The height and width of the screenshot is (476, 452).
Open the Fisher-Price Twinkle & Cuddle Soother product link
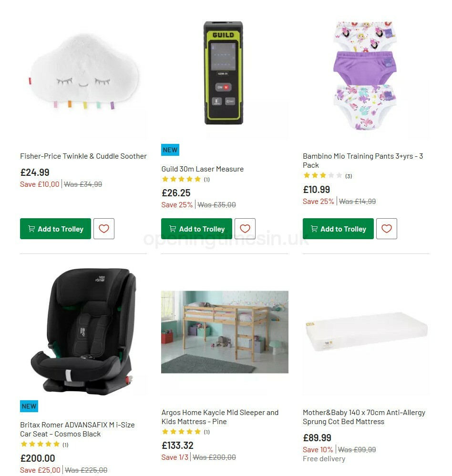click(x=83, y=156)
